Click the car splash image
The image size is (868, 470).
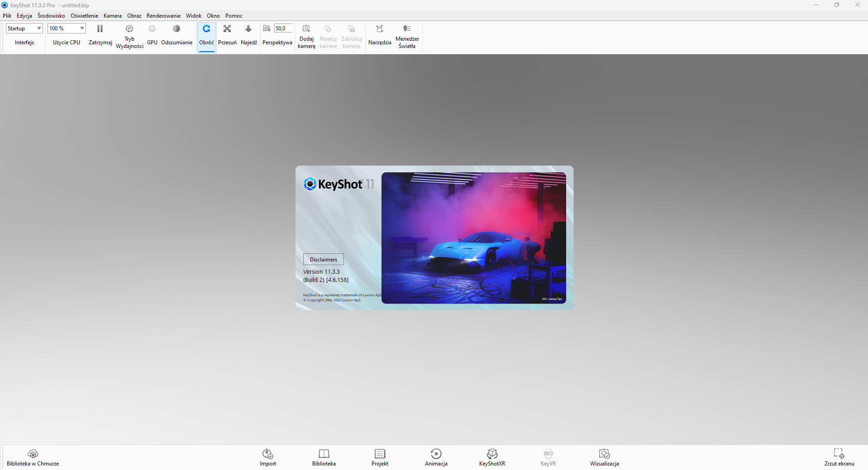474,238
